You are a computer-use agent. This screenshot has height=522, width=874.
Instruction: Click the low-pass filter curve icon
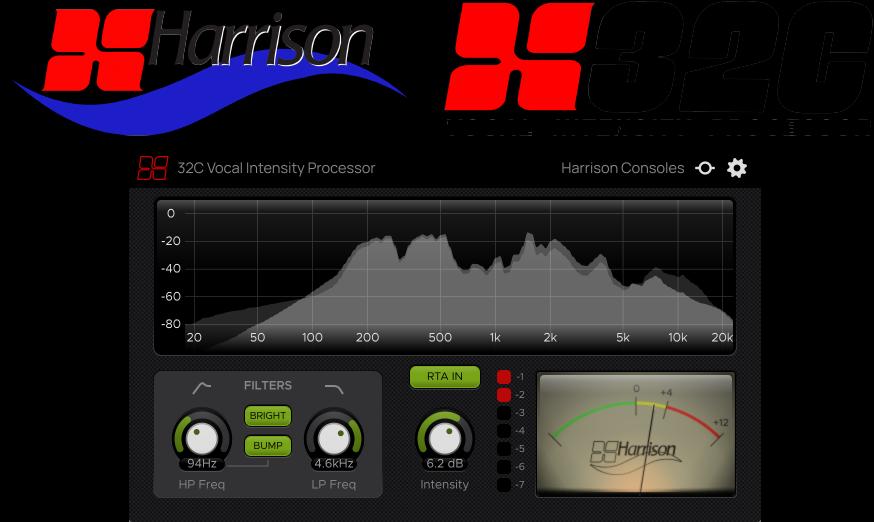(x=334, y=388)
